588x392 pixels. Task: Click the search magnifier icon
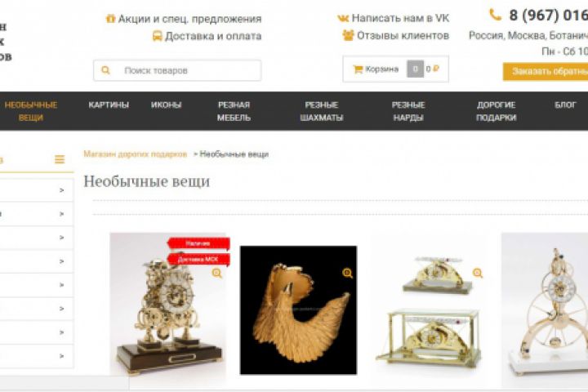tap(105, 70)
